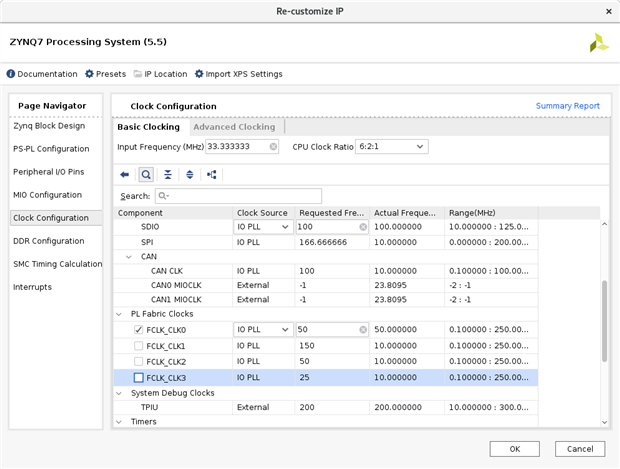Toggle the search magnifier toolbar icon
Image resolution: width=620 pixels, height=469 pixels.
tap(146, 174)
